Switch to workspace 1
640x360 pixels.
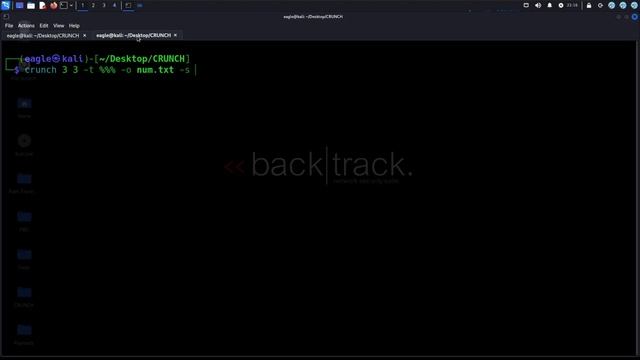(x=82, y=5)
